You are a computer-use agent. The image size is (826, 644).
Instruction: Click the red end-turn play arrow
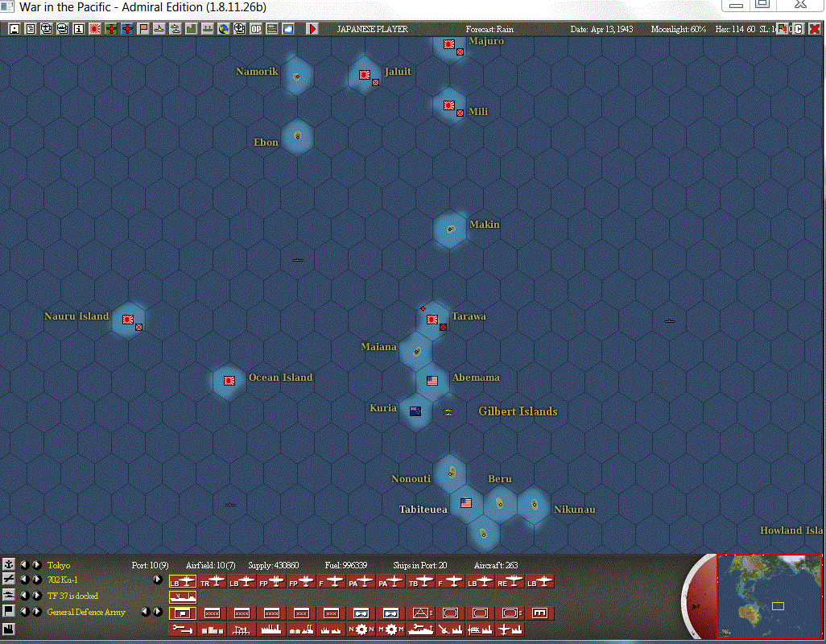pyautogui.click(x=312, y=29)
